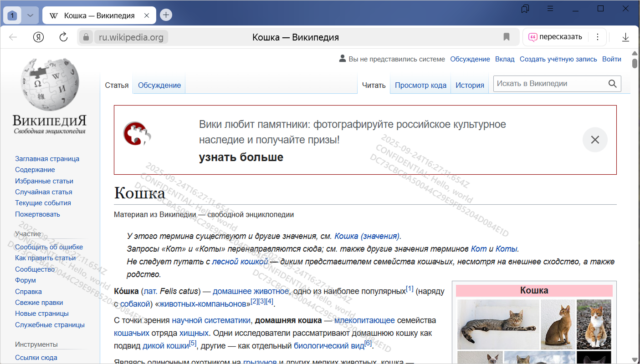Open the browser hamburger menu
This screenshot has width=640, height=364.
coord(550,9)
